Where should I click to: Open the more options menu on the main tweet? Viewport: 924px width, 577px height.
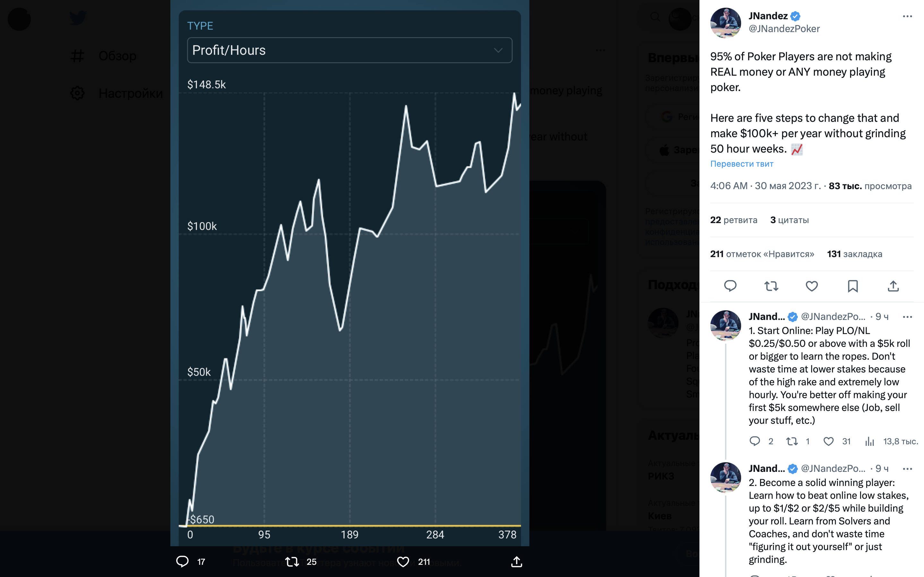click(x=907, y=16)
